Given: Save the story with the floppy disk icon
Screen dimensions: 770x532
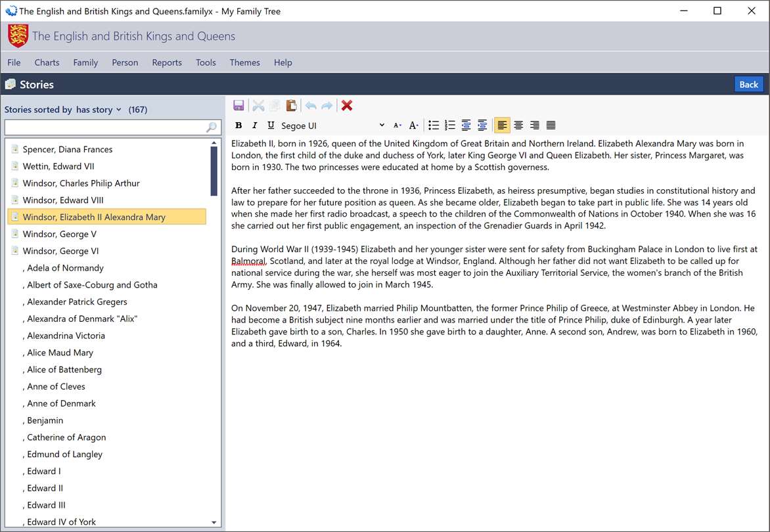Looking at the screenshot, I should click(x=238, y=106).
